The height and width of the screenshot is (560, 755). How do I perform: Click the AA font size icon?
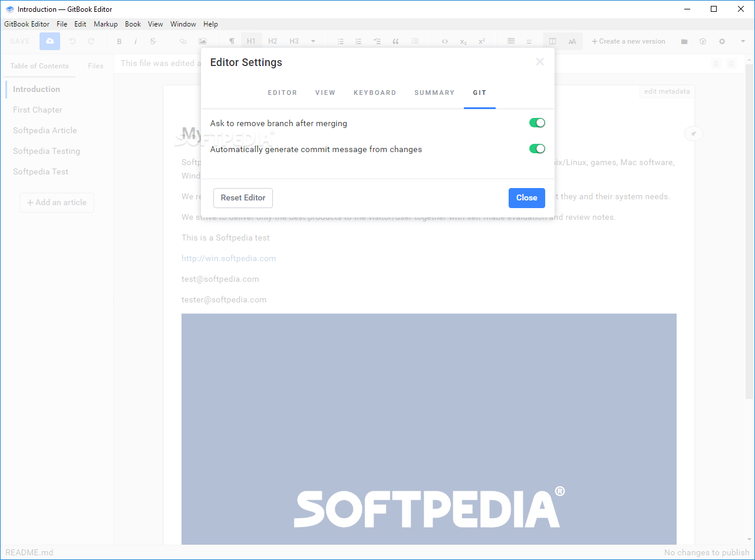572,41
